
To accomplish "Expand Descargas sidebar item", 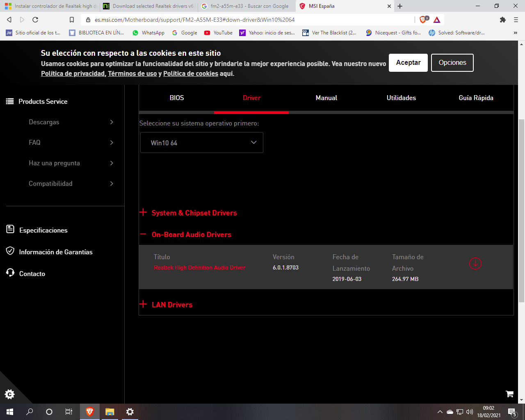I will (71, 122).
